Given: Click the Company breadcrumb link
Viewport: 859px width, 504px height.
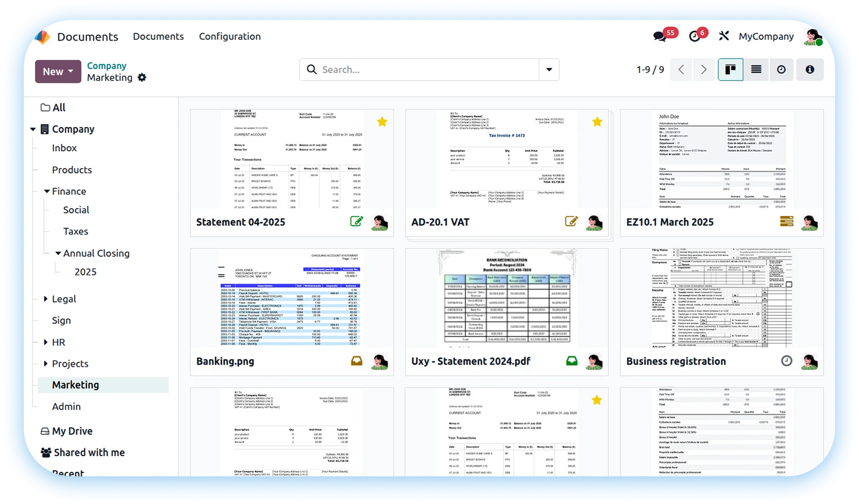Looking at the screenshot, I should pos(106,66).
